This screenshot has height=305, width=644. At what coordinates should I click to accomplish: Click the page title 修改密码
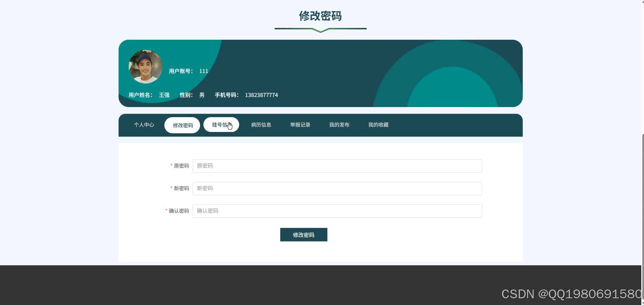coord(320,16)
